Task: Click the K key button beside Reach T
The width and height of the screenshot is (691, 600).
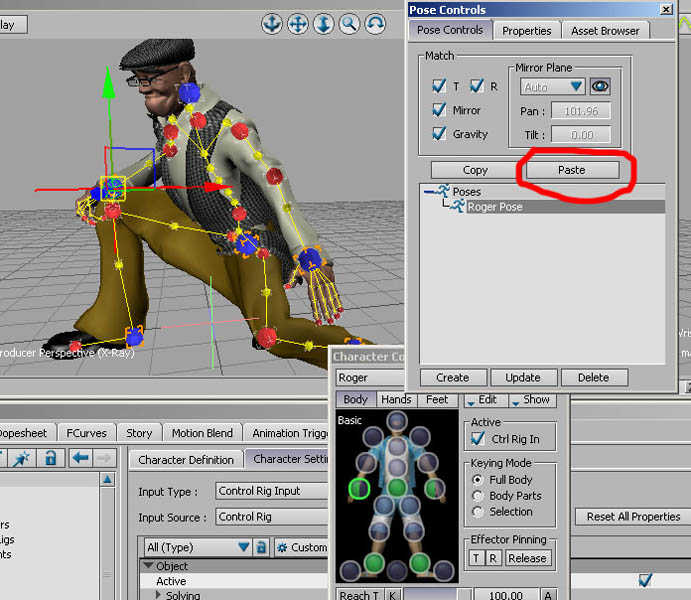Action: pos(392,595)
